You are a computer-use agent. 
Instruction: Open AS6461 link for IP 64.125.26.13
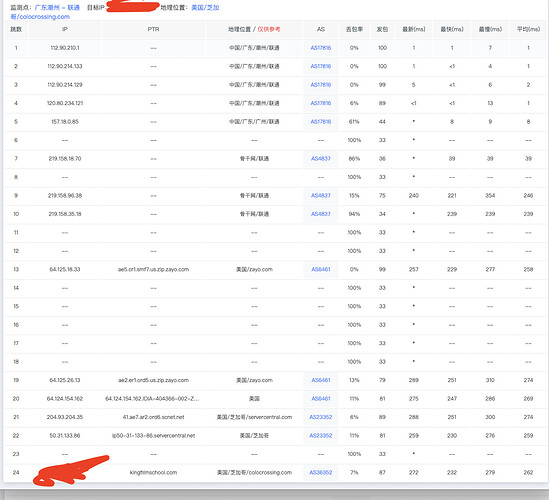(321, 380)
